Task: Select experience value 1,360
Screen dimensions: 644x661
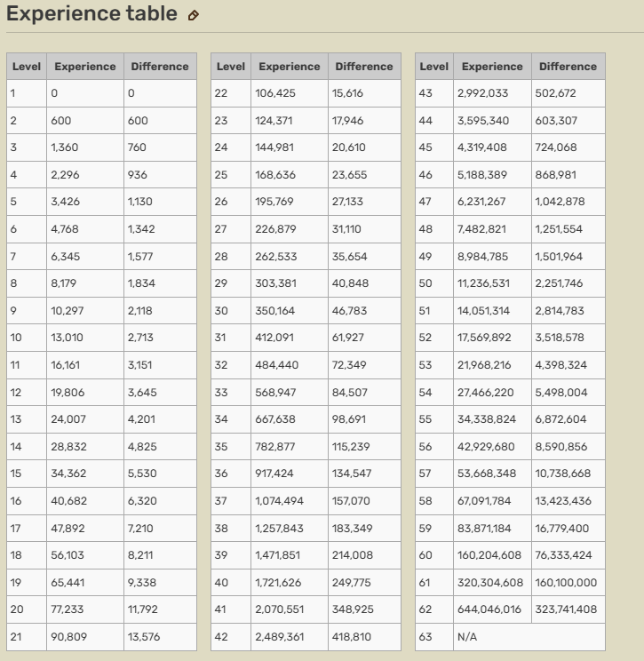Action: [65, 147]
